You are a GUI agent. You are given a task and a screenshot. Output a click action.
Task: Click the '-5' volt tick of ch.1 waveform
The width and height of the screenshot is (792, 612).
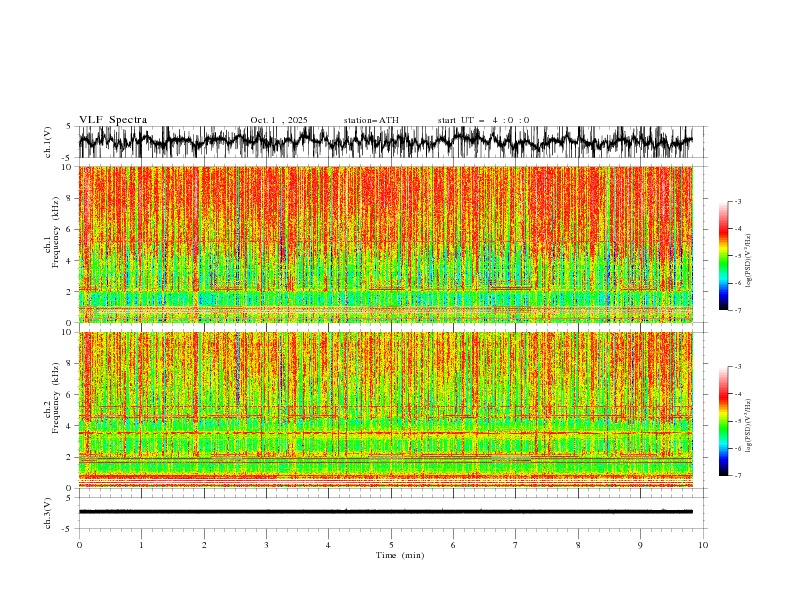(x=67, y=158)
